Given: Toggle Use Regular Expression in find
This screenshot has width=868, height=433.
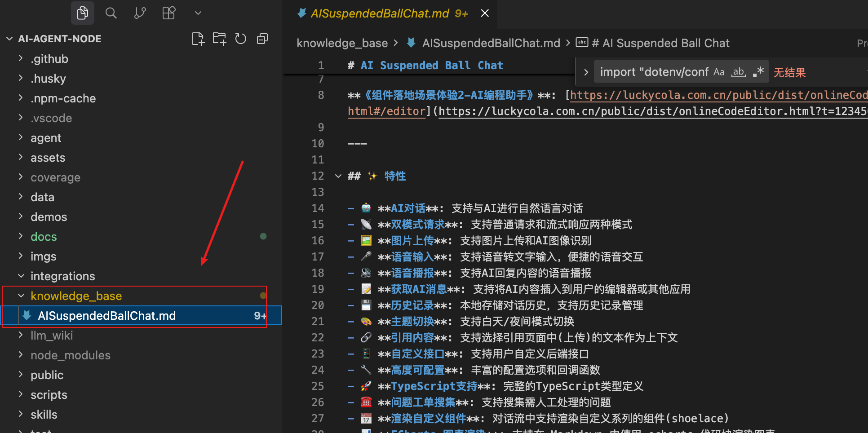Looking at the screenshot, I should [758, 72].
